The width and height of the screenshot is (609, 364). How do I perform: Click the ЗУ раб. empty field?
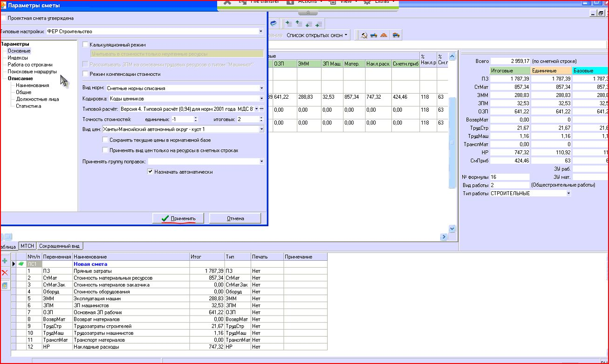[590, 169]
